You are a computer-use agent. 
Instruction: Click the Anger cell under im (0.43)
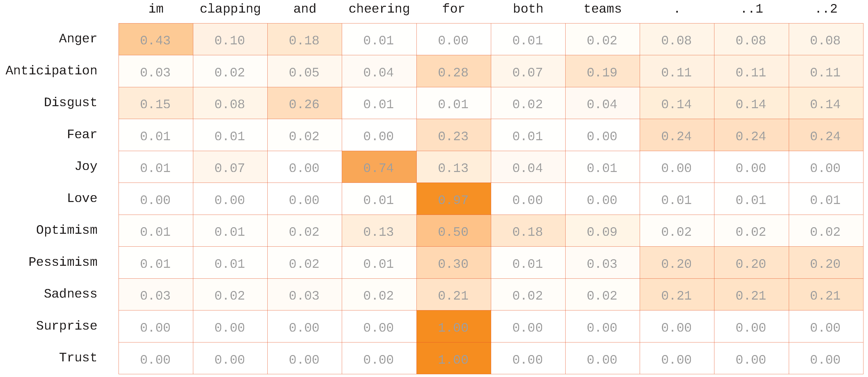point(156,39)
